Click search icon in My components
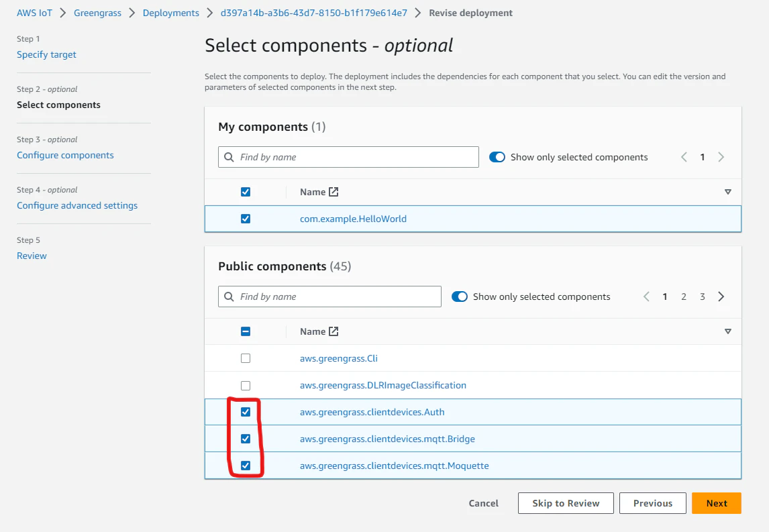This screenshot has width=769, height=532. (x=229, y=157)
